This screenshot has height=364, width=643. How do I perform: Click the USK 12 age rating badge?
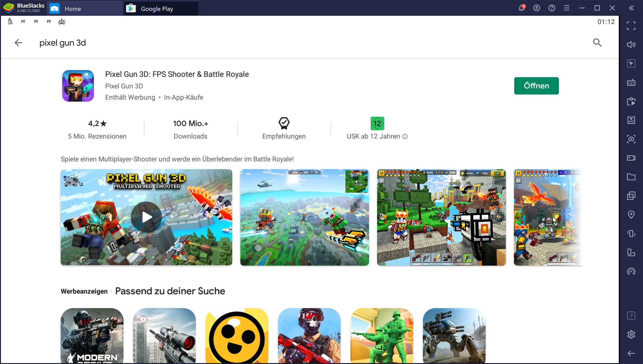tap(377, 123)
